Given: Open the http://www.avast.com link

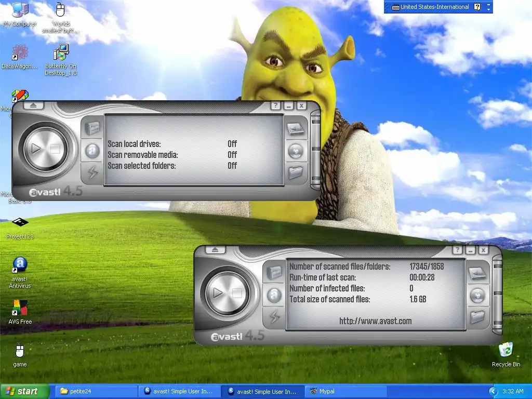Looking at the screenshot, I should tap(375, 321).
